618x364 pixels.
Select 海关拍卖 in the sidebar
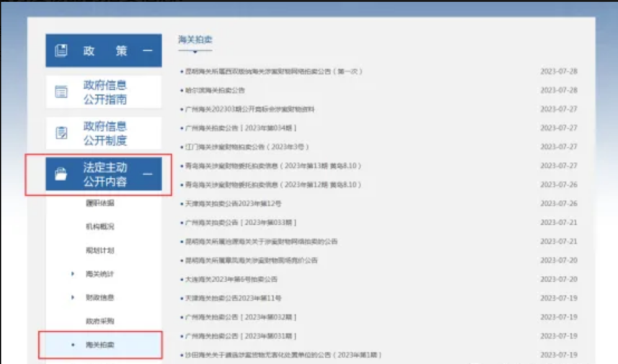tap(100, 345)
